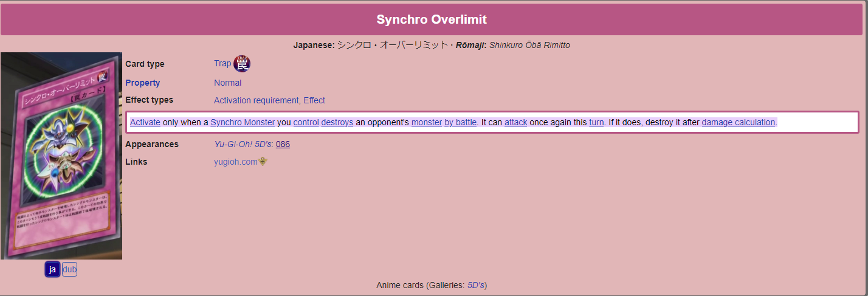Visit the yugioh.com external link

[236, 162]
